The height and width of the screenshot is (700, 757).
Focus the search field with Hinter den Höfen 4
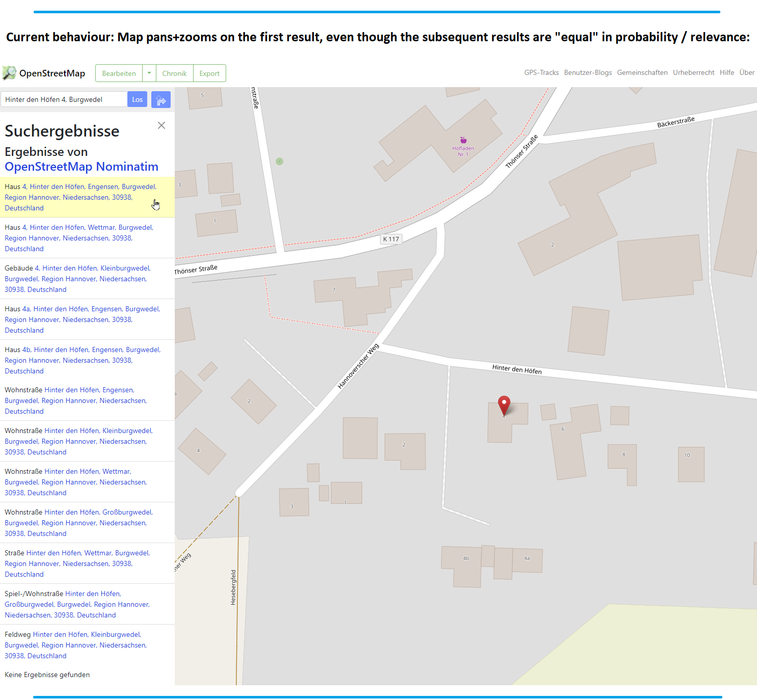coord(64,99)
